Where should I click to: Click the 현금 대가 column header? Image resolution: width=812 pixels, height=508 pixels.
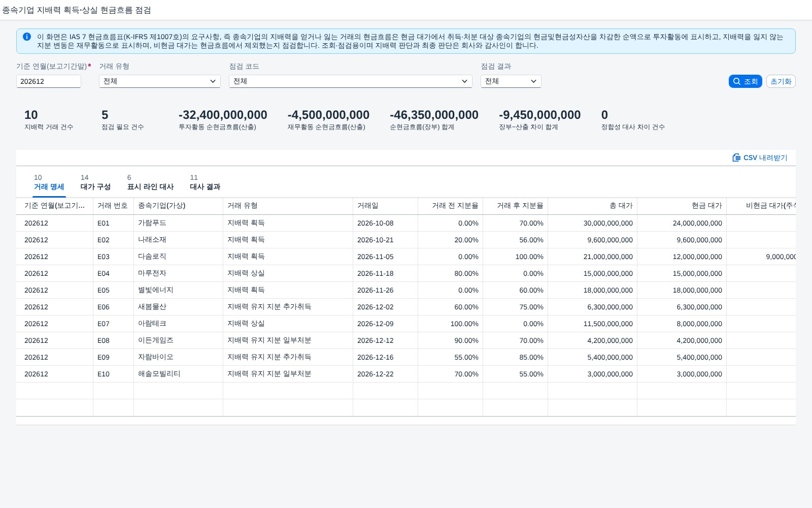click(682, 206)
